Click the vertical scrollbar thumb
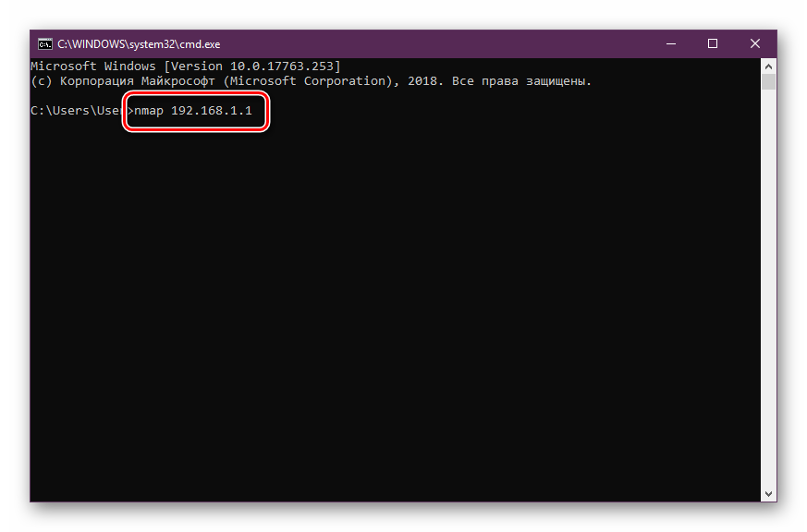The image size is (807, 532). (768, 83)
